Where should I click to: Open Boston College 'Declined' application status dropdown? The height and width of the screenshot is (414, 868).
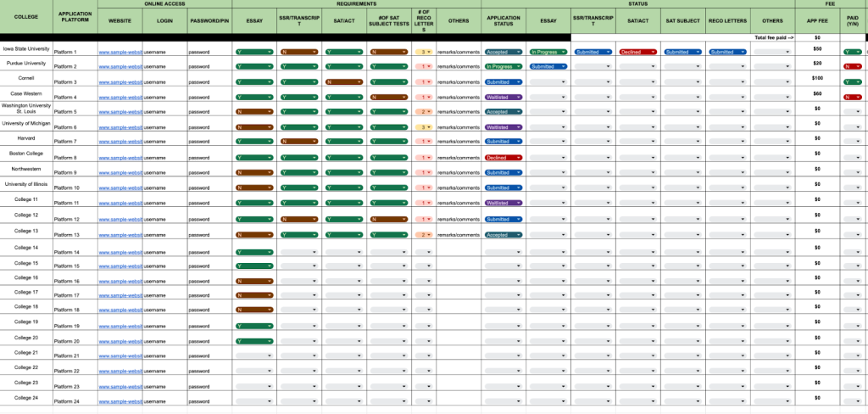tap(504, 158)
